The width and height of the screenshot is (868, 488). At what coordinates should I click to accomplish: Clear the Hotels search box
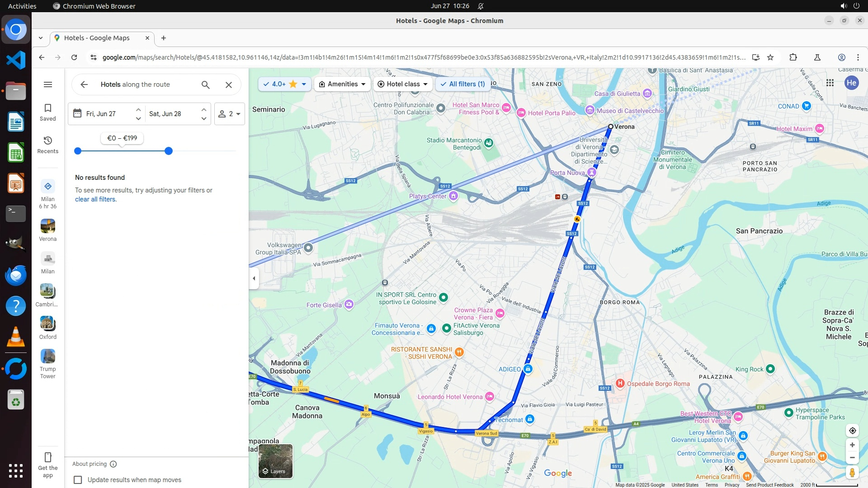click(x=229, y=84)
